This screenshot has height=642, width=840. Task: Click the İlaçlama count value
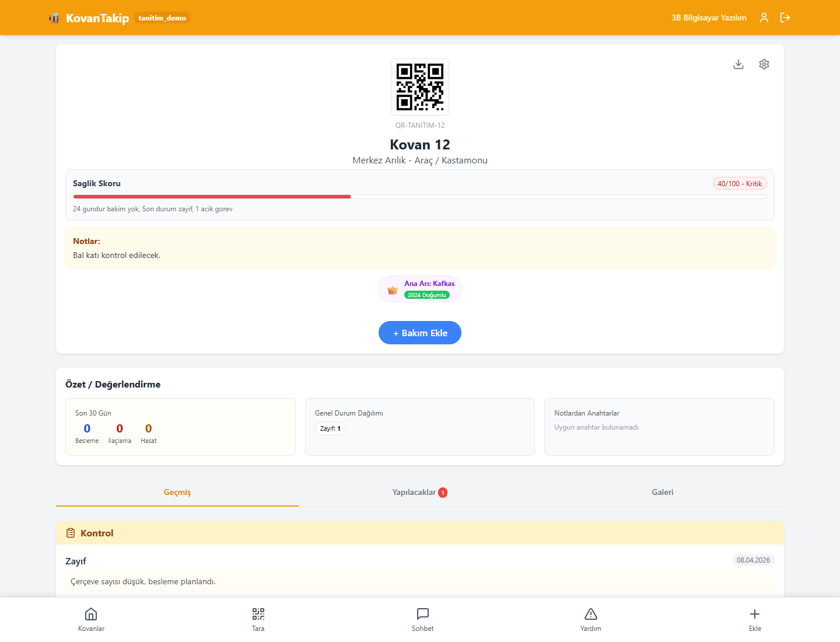120,428
